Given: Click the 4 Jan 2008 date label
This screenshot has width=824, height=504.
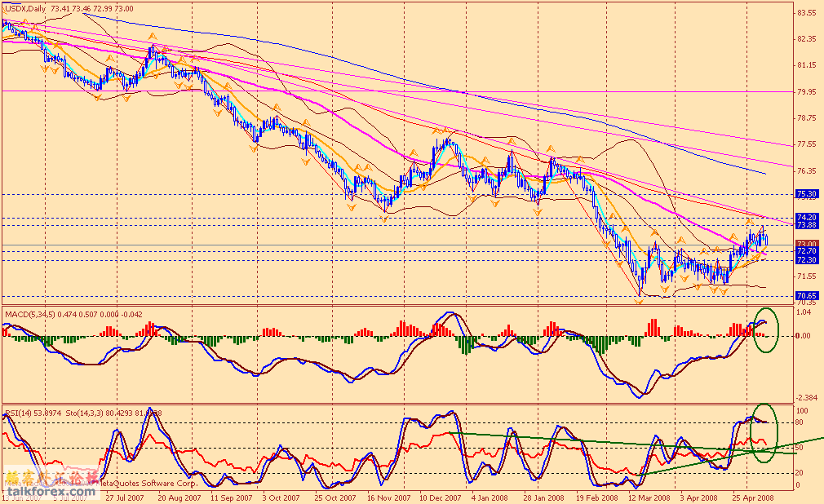Looking at the screenshot, I should 490,497.
